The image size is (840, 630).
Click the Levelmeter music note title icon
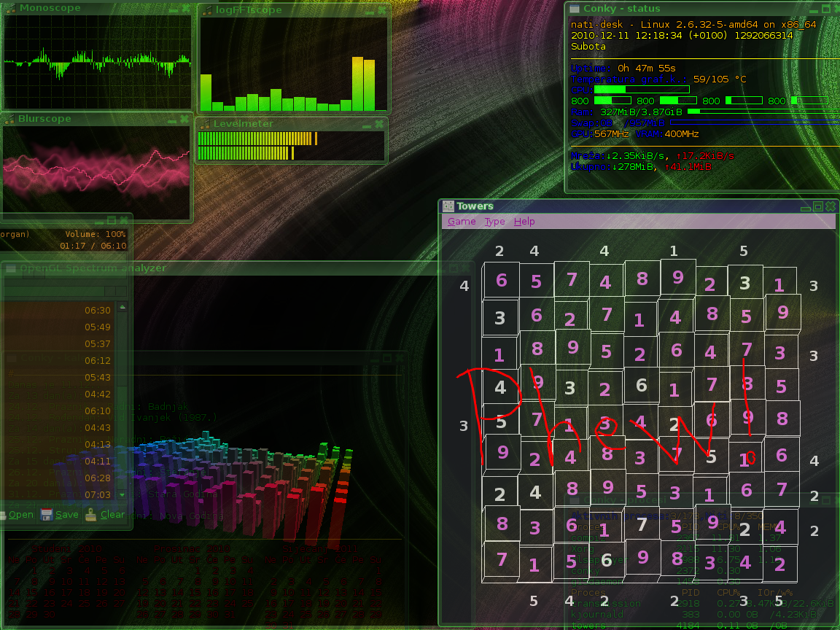[204, 124]
